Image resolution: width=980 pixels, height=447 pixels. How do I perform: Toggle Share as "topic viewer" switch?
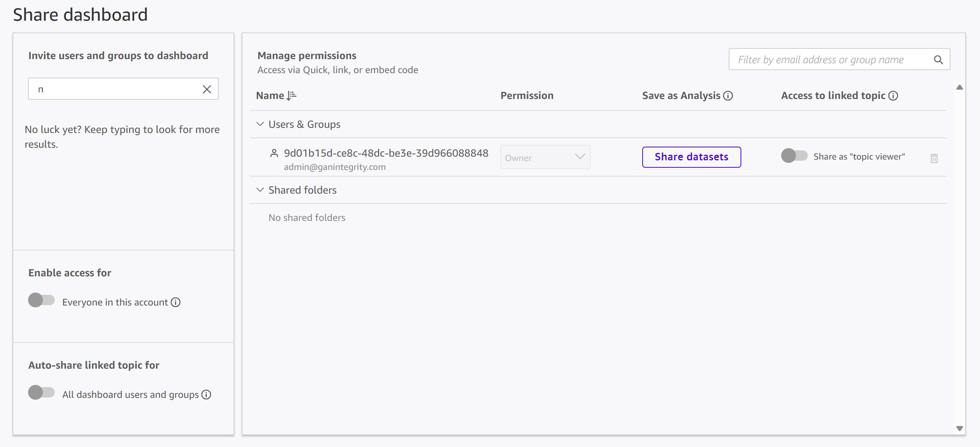(x=794, y=156)
